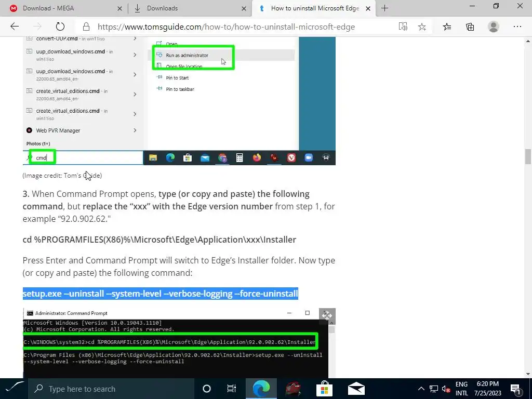Open the user profile avatar
The height and width of the screenshot is (399, 532).
pyautogui.click(x=494, y=26)
